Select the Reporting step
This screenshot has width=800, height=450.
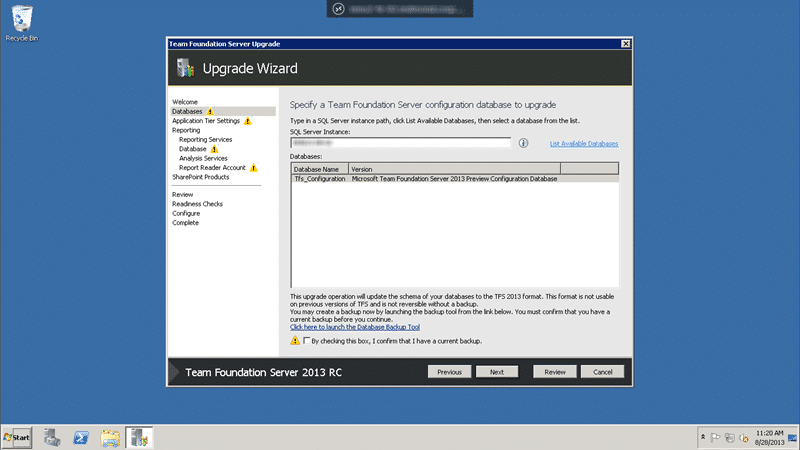[186, 130]
